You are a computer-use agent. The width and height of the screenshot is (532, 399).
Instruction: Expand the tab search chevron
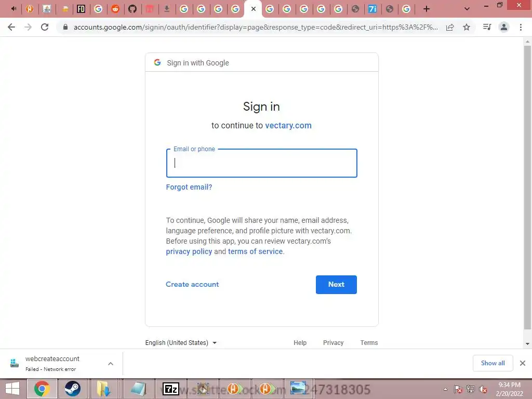pos(467,9)
